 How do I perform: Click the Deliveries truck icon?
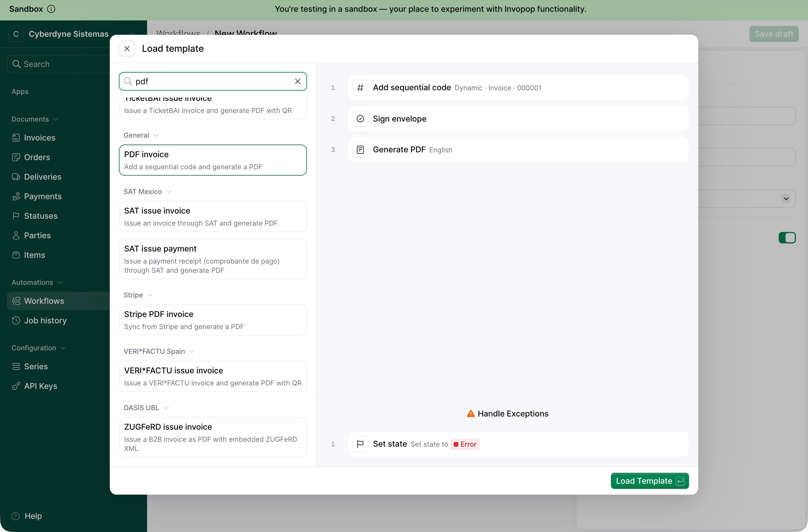(x=16, y=177)
